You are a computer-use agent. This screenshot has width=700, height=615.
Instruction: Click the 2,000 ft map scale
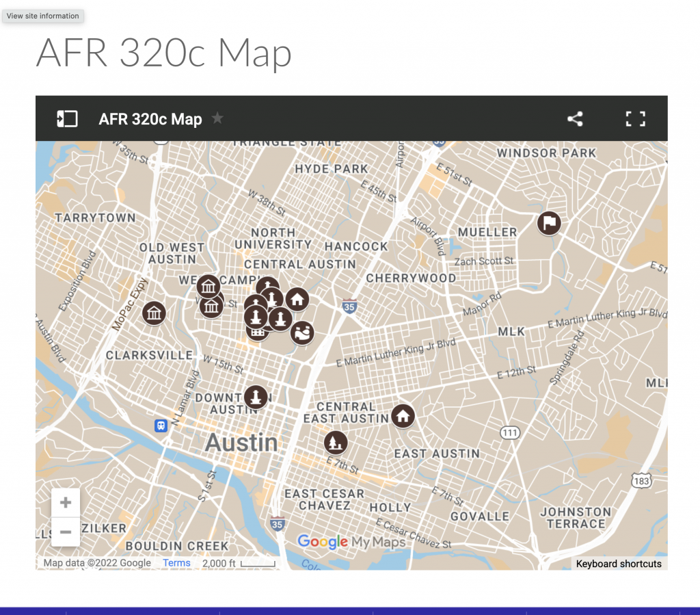pyautogui.click(x=239, y=564)
